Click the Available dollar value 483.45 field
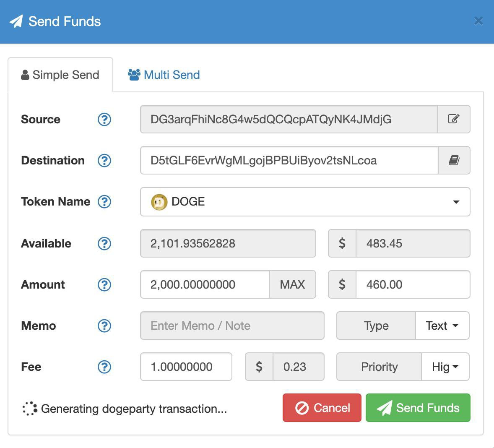Screen dimensions: 494x448 [413, 244]
